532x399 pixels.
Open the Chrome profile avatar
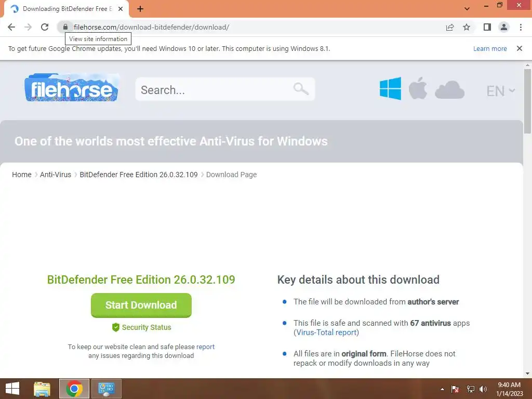504,27
